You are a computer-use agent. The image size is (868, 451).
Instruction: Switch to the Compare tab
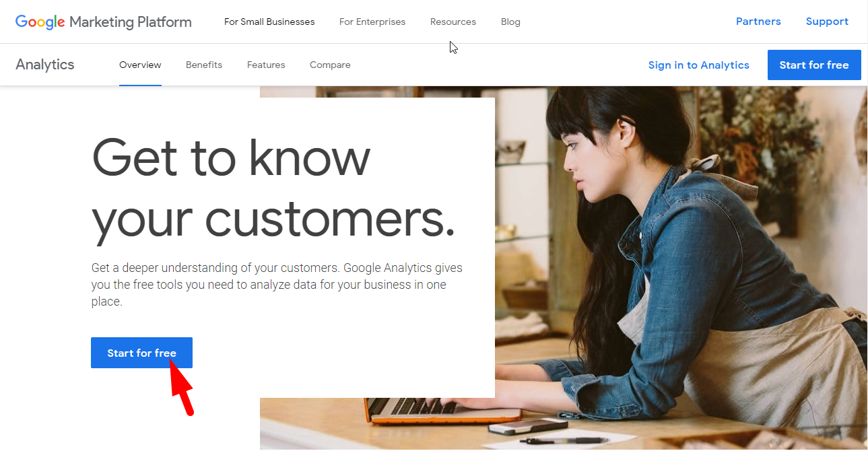tap(330, 65)
